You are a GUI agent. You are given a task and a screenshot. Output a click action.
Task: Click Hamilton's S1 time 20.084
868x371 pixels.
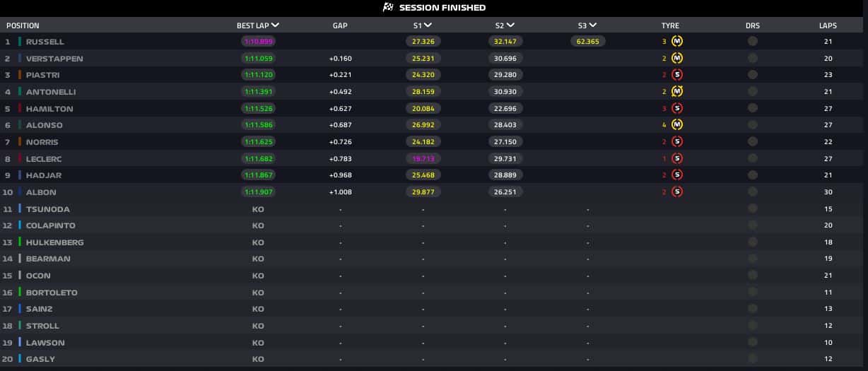point(423,108)
